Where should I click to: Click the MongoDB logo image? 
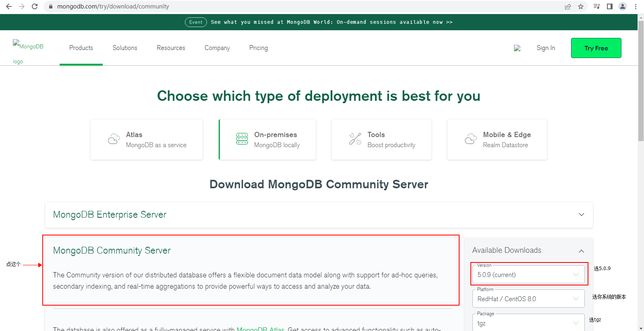coord(28,47)
